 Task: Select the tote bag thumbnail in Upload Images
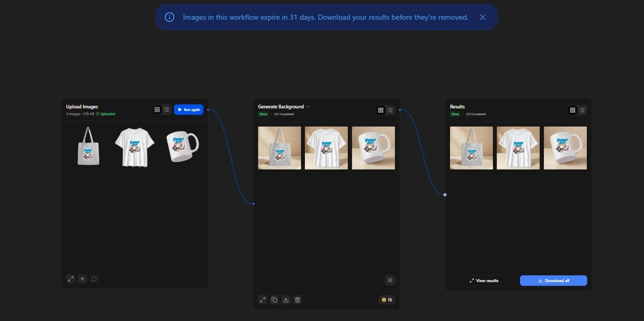click(x=88, y=146)
